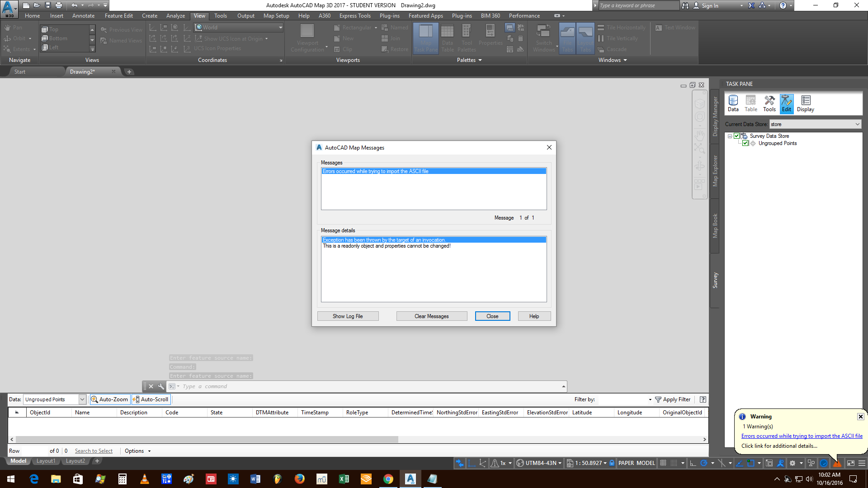Uncheck the Ungrouped Points checkbox
The width and height of the screenshot is (868, 488).
(745, 143)
